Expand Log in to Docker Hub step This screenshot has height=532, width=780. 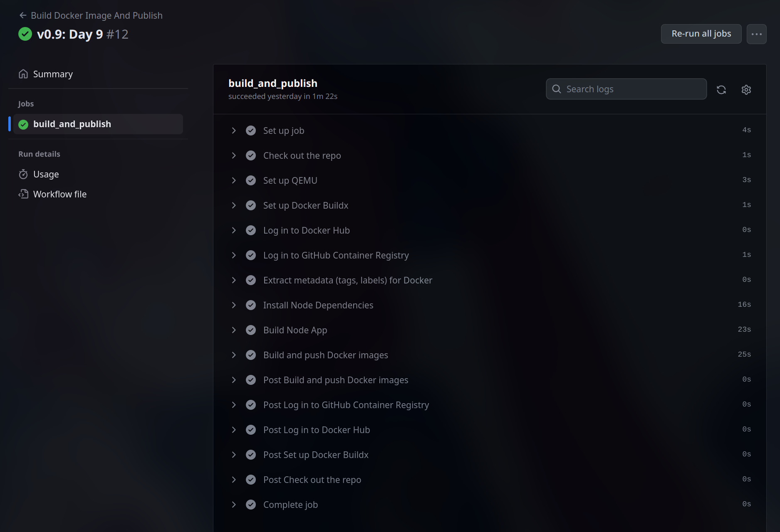pyautogui.click(x=234, y=230)
